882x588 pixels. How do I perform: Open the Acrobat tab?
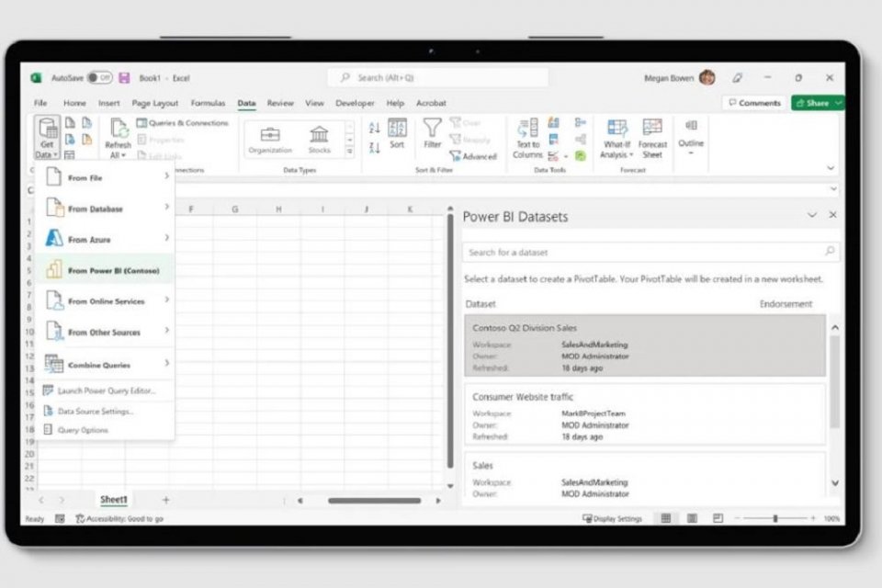[x=431, y=103]
